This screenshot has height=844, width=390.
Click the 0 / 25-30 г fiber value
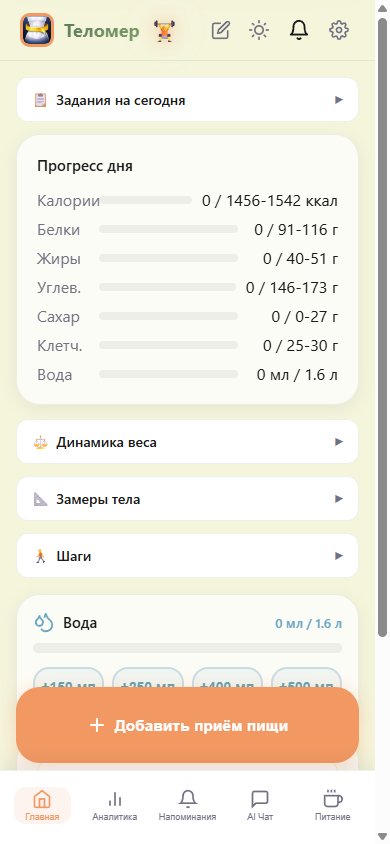click(x=301, y=346)
